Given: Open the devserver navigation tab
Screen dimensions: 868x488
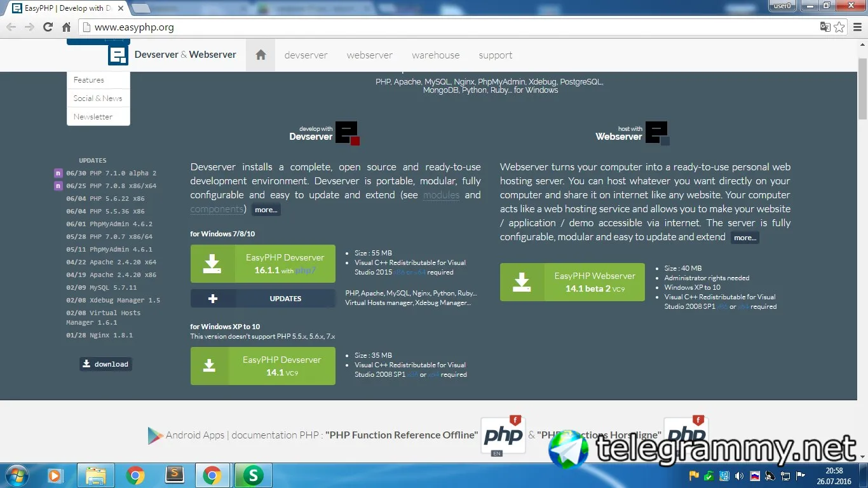Looking at the screenshot, I should (x=306, y=55).
